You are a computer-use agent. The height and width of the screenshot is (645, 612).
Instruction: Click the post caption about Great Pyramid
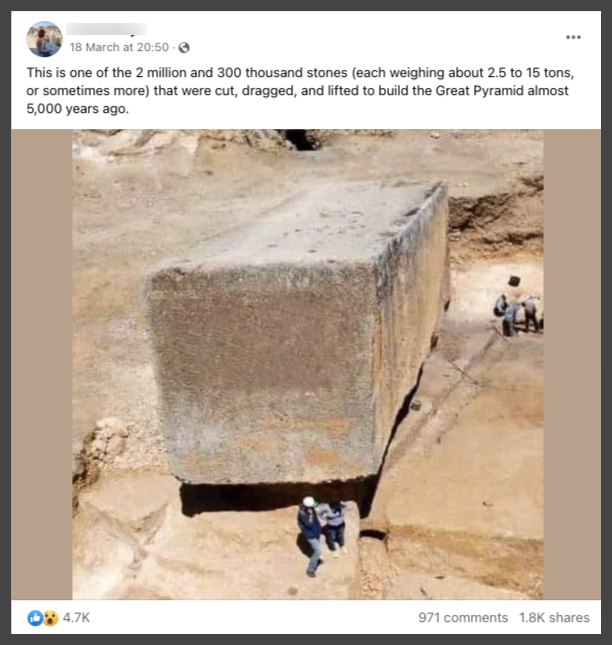tap(300, 90)
